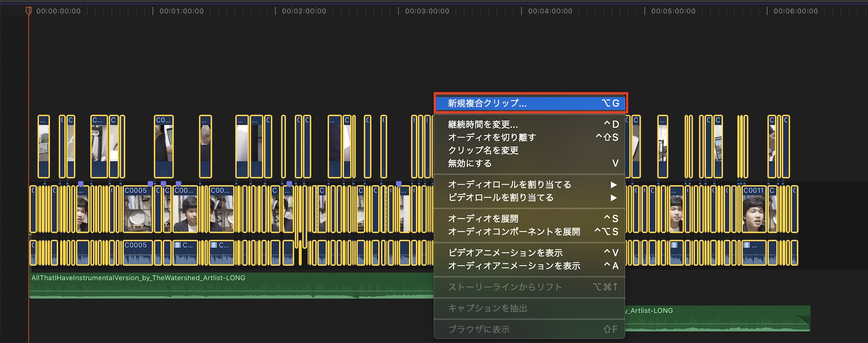Choose 新規複合クリップ… from the context menu
The height and width of the screenshot is (343, 868).
point(530,103)
